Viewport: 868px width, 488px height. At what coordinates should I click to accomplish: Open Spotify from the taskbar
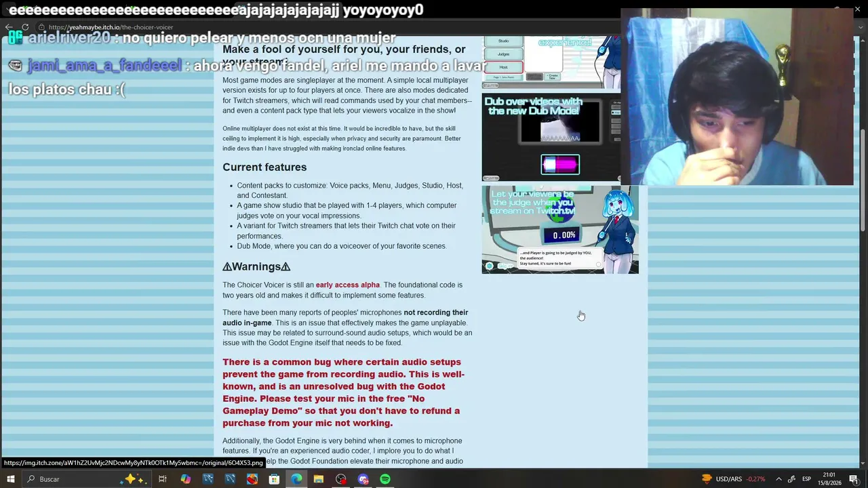click(385, 479)
